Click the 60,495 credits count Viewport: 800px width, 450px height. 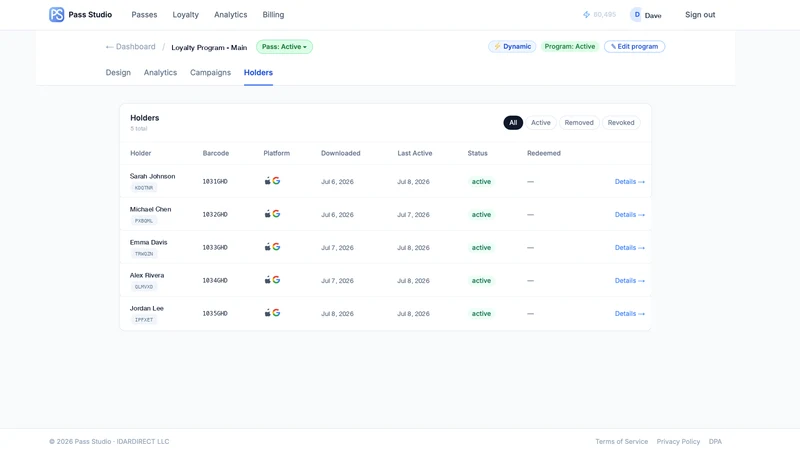605,15
